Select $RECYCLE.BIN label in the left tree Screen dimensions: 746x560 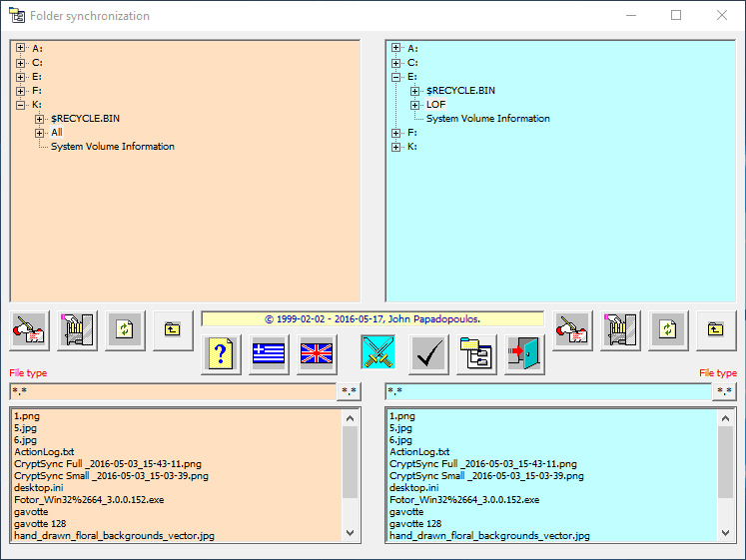coord(86,119)
